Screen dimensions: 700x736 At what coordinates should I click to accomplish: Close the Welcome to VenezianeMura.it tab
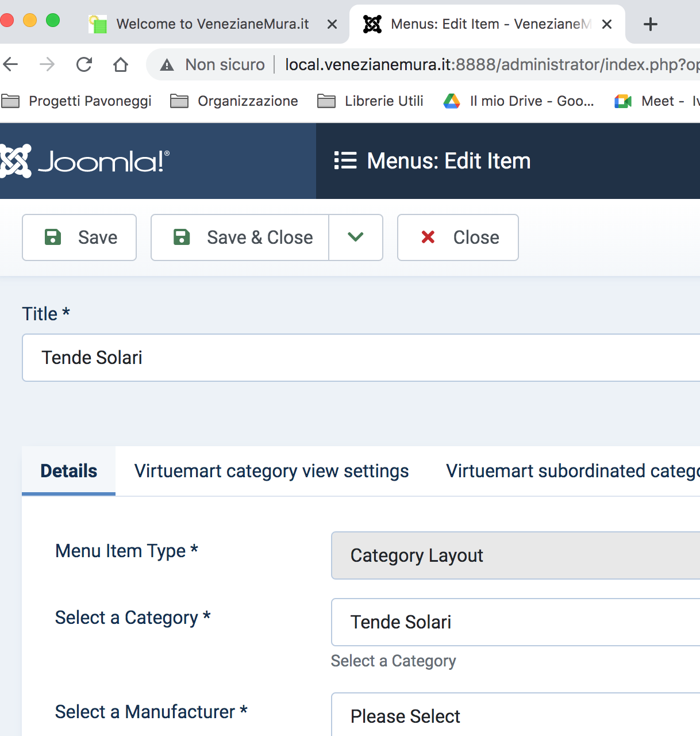[x=332, y=24]
